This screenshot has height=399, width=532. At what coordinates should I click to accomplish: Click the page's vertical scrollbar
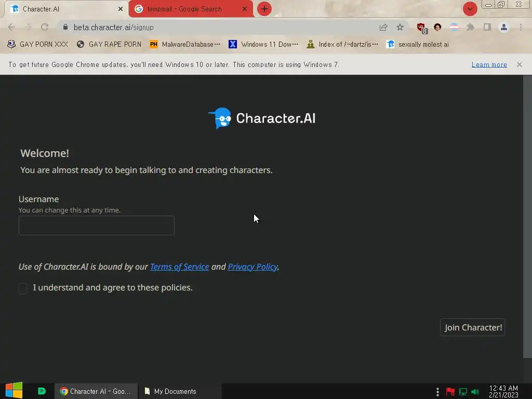tap(527, 216)
